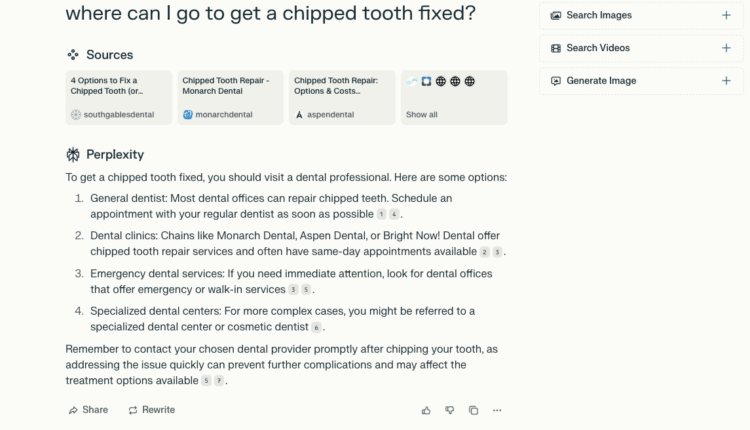Viewport: 750px width, 430px height.
Task: Copy the answer with the copy icon
Action: (474, 410)
